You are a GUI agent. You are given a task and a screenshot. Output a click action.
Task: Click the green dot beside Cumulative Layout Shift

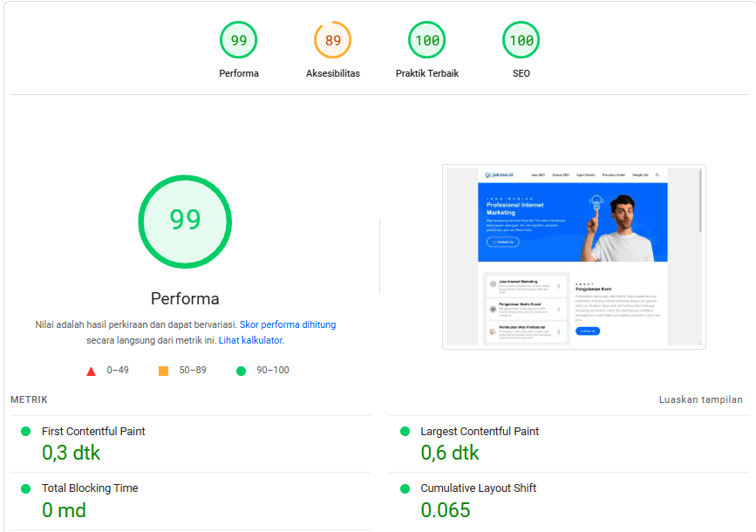coord(404,488)
